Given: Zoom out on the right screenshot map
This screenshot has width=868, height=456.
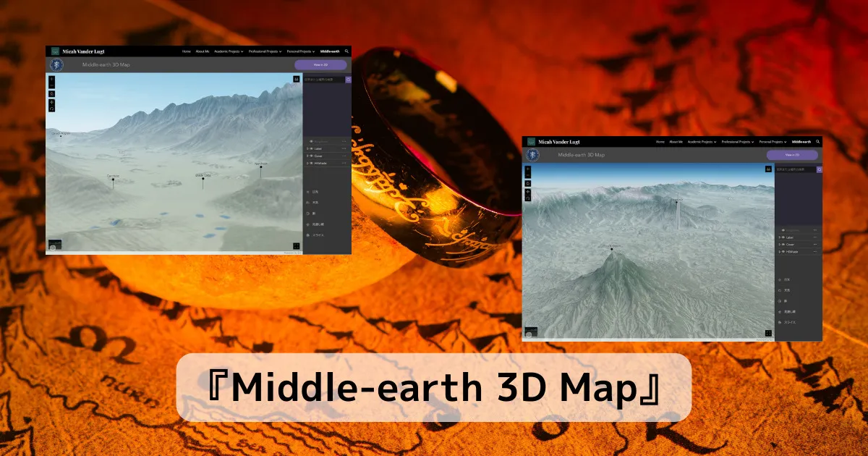Looking at the screenshot, I should tap(527, 175).
